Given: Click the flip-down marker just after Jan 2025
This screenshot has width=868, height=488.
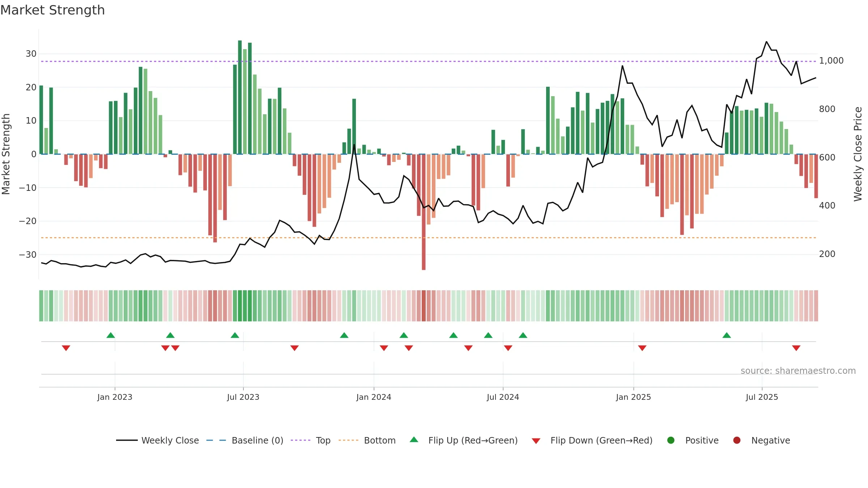Looking at the screenshot, I should click(x=642, y=348).
